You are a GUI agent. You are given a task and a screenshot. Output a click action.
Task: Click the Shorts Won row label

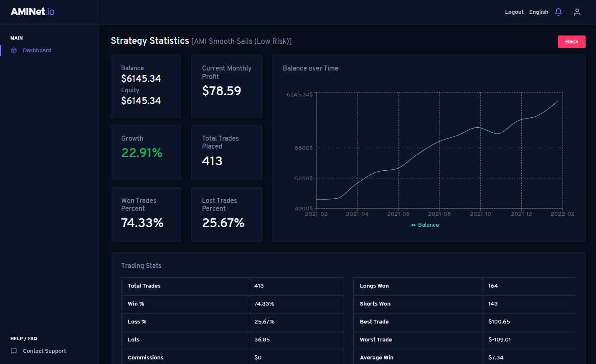(375, 304)
